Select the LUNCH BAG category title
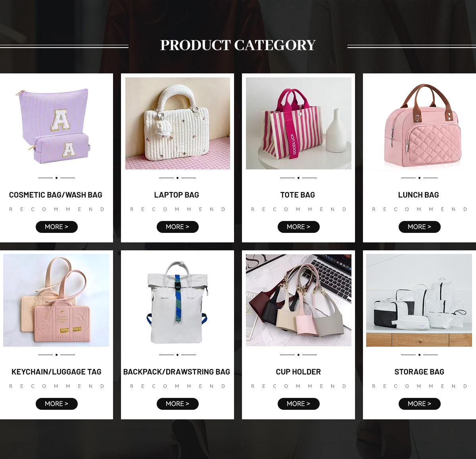The width and height of the screenshot is (476, 459). [418, 195]
